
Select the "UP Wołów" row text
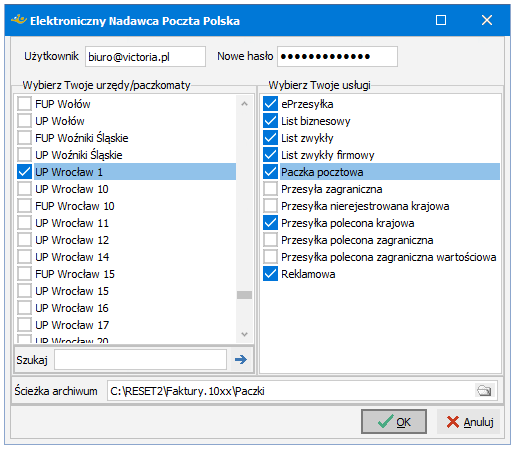click(60, 121)
